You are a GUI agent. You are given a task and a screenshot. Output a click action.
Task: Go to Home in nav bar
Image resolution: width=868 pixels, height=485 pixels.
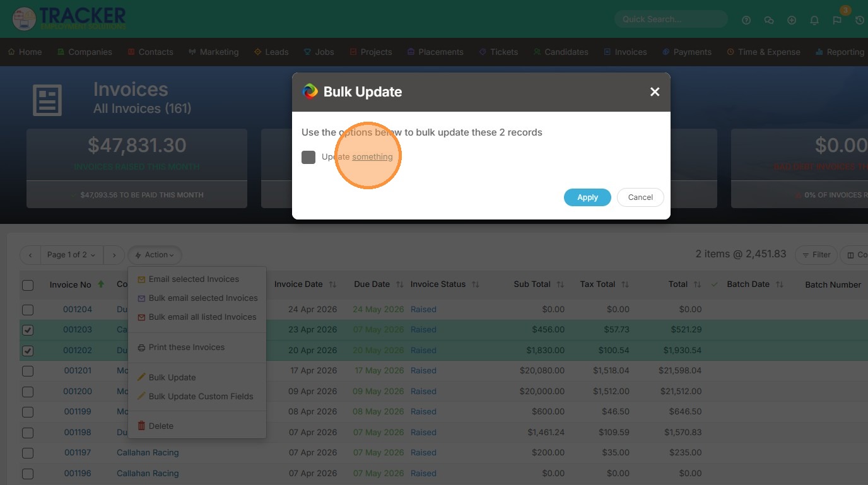(x=25, y=52)
